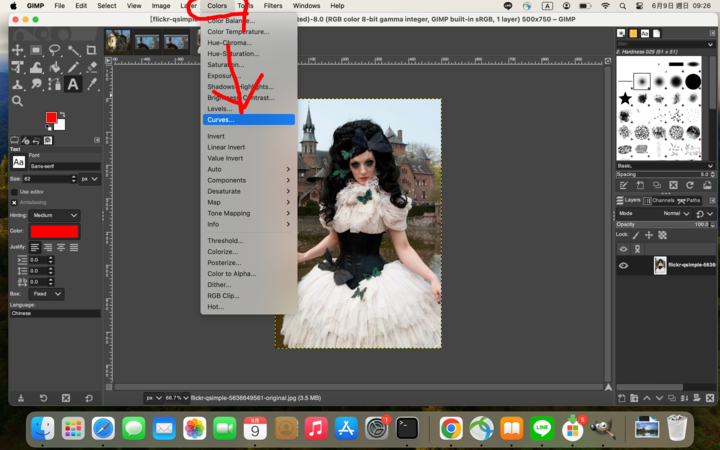
Task: Click the red text Color swatch
Action: pos(54,231)
